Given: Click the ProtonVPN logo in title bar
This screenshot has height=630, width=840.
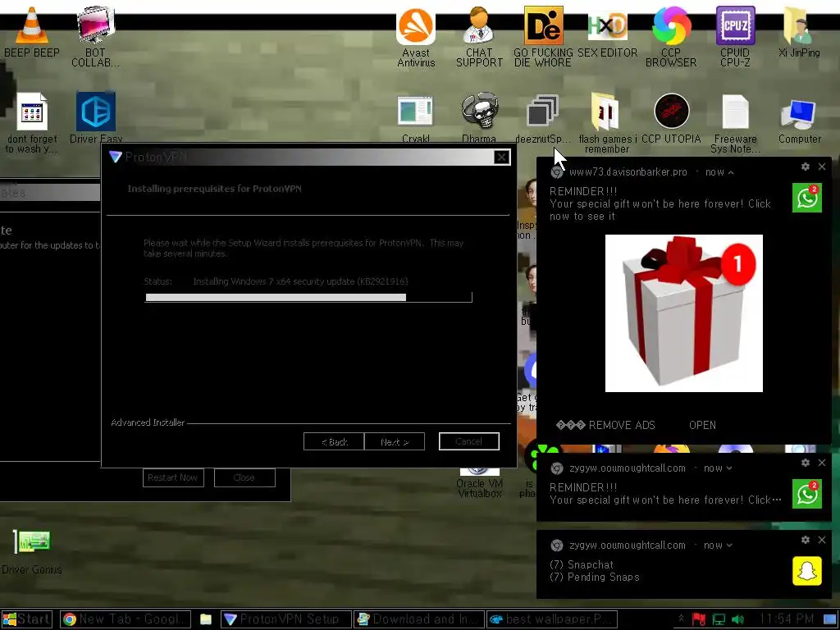Looking at the screenshot, I should pyautogui.click(x=115, y=157).
